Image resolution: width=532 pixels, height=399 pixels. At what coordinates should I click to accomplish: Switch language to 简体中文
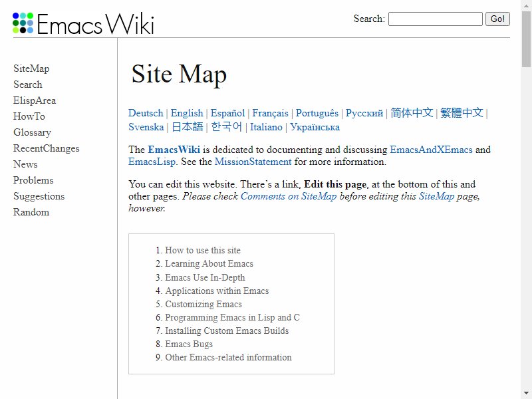click(412, 112)
